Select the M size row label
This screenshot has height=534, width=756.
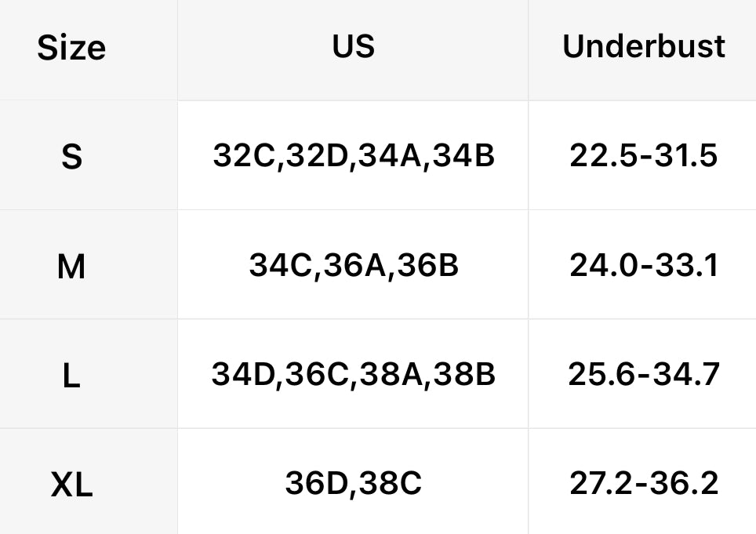point(71,267)
